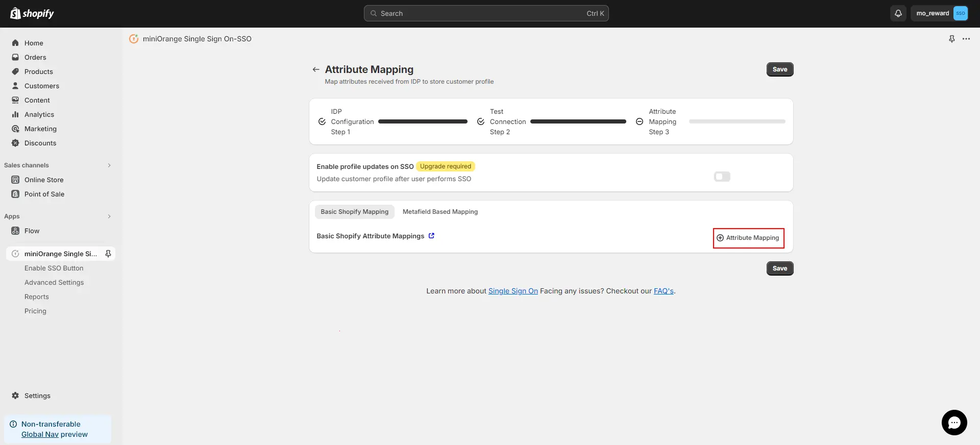Click the Content icon in the sidebar
This screenshot has height=445, width=980.
(x=15, y=100)
